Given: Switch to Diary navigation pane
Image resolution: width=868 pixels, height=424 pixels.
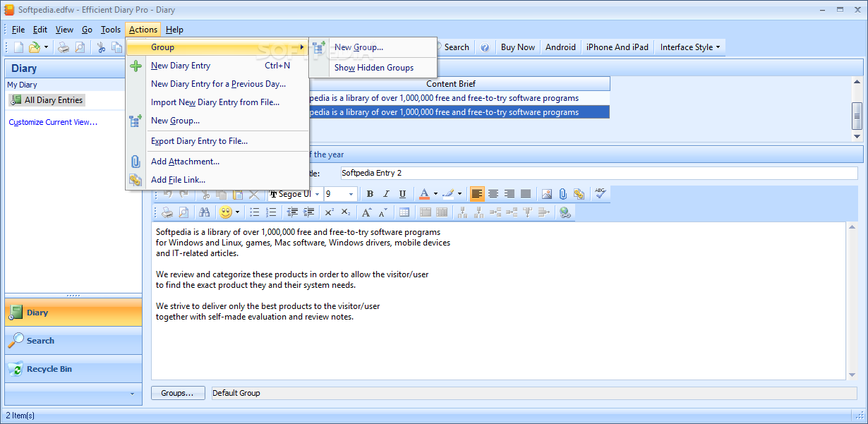Looking at the screenshot, I should 73,313.
